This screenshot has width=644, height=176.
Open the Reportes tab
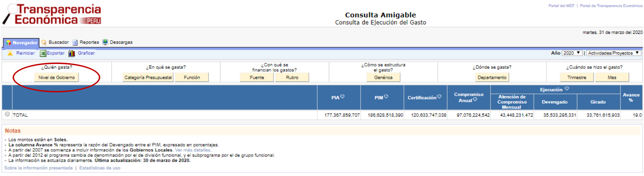tap(89, 42)
